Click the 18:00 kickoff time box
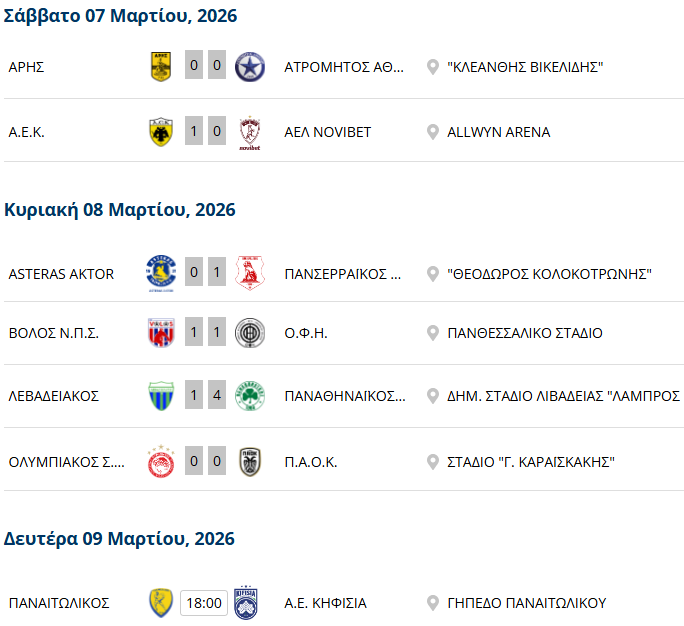684x626 pixels. pyautogui.click(x=204, y=603)
